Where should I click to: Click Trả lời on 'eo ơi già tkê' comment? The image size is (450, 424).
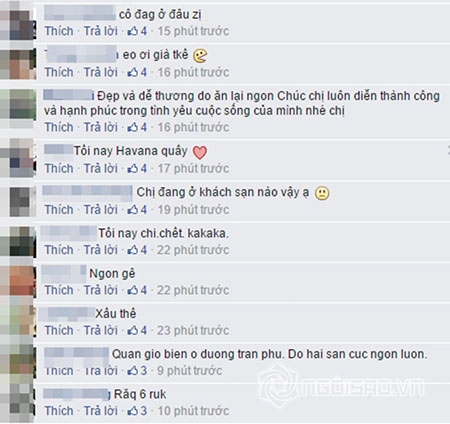point(101,72)
